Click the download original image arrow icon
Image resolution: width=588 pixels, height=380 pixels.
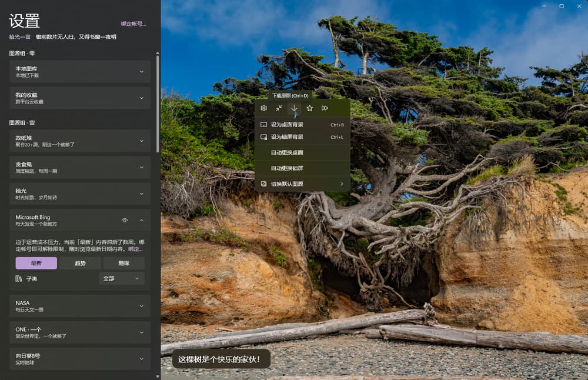point(294,108)
